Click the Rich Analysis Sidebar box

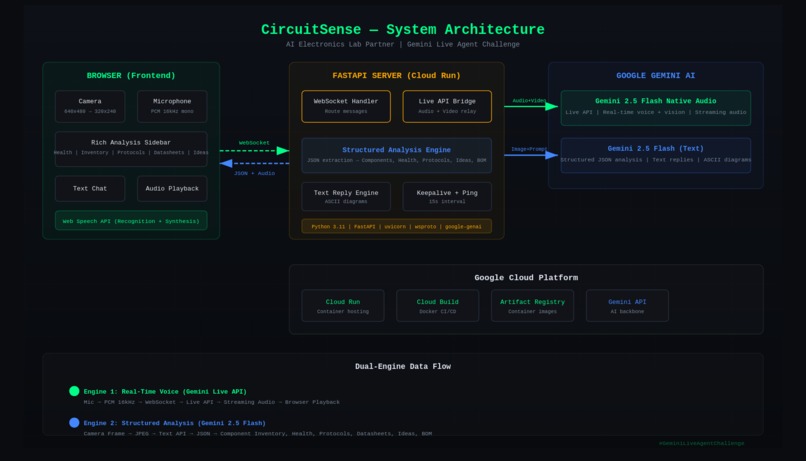pos(131,149)
